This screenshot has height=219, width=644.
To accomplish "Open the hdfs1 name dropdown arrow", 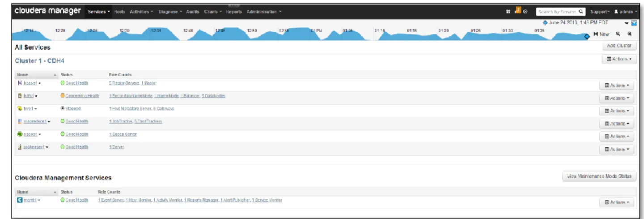I will pyautogui.click(x=36, y=96).
